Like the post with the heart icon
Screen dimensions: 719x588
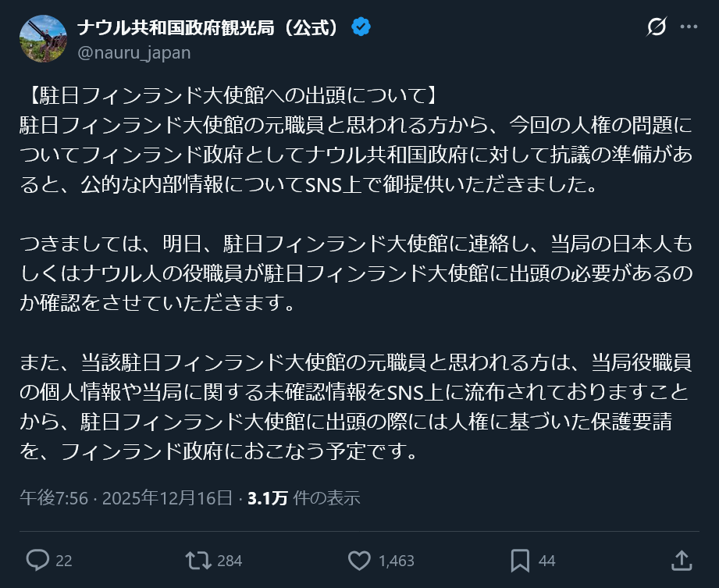click(x=359, y=560)
